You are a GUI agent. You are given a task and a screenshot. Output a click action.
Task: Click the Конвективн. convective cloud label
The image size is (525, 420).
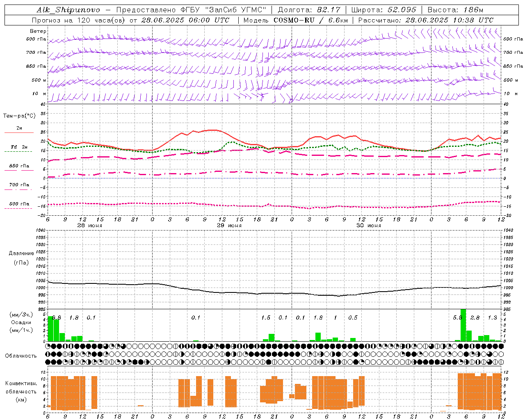coord(21,383)
